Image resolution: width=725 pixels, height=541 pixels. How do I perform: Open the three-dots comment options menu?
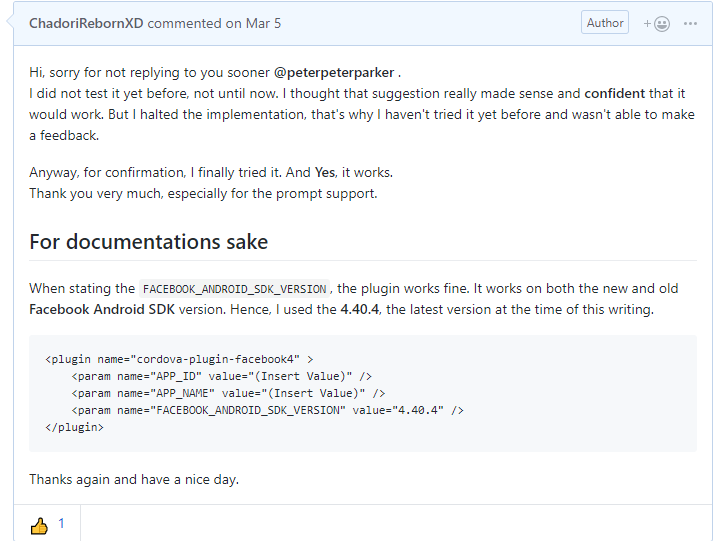click(x=690, y=23)
